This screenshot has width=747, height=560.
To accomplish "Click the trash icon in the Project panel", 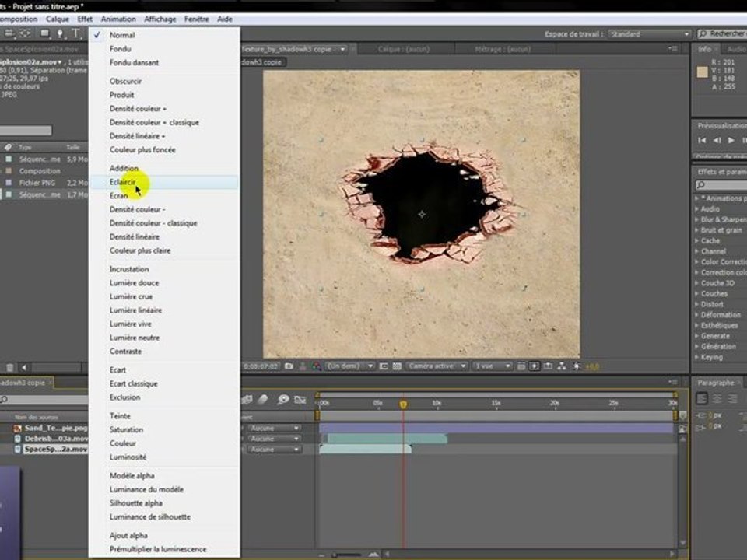I will [9, 367].
